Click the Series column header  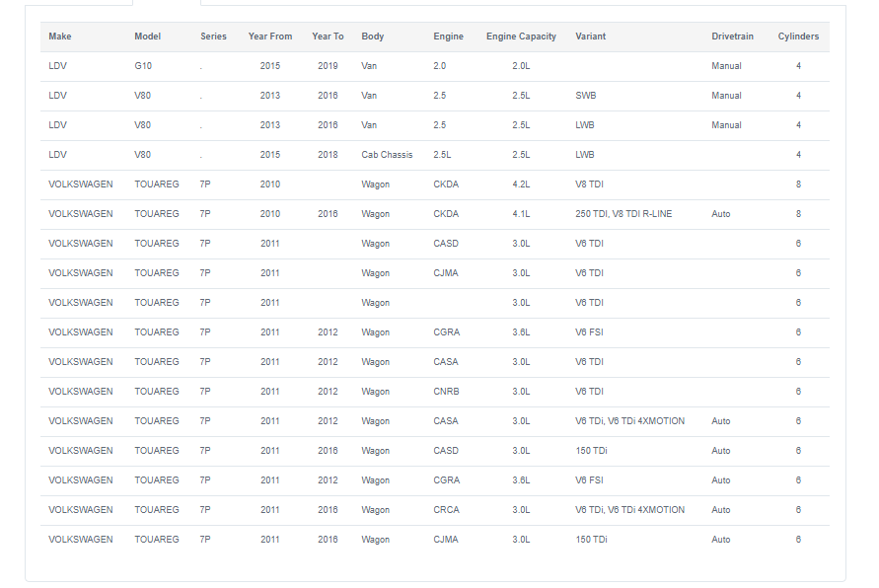point(213,37)
